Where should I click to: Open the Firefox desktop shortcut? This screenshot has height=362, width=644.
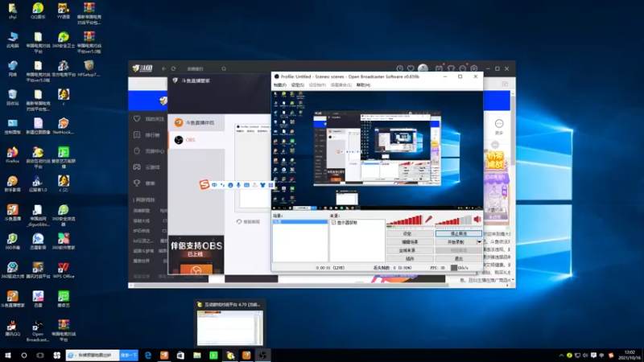click(x=12, y=155)
